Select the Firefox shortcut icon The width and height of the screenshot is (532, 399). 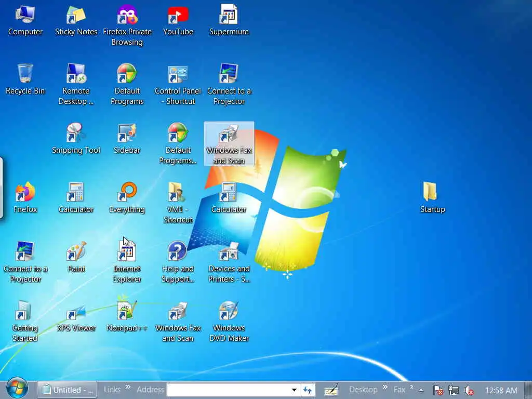point(25,198)
